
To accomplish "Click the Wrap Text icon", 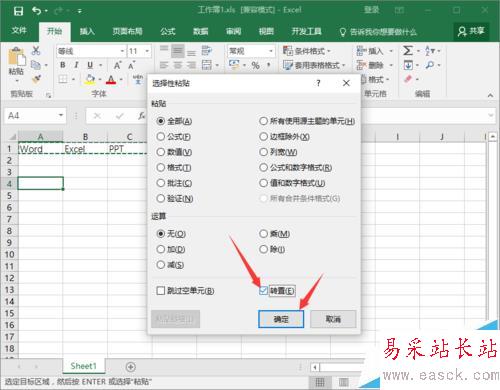I will pos(207,51).
